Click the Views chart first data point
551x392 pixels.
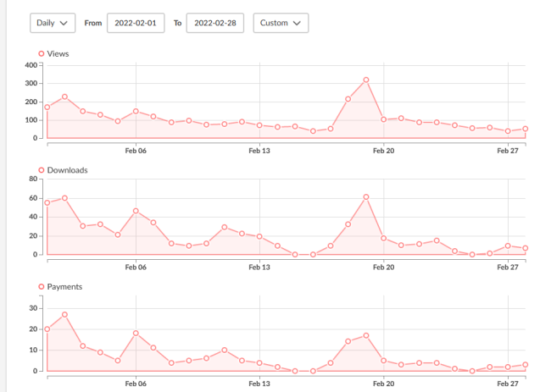click(x=47, y=107)
